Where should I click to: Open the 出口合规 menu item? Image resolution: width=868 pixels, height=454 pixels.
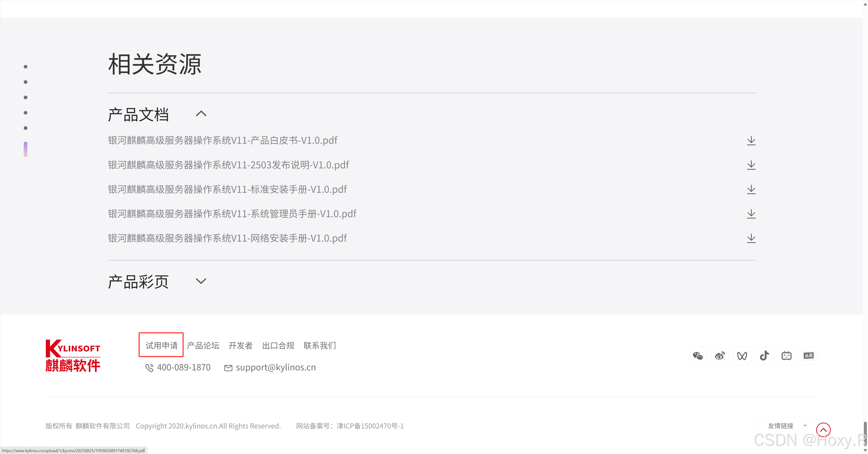278,345
